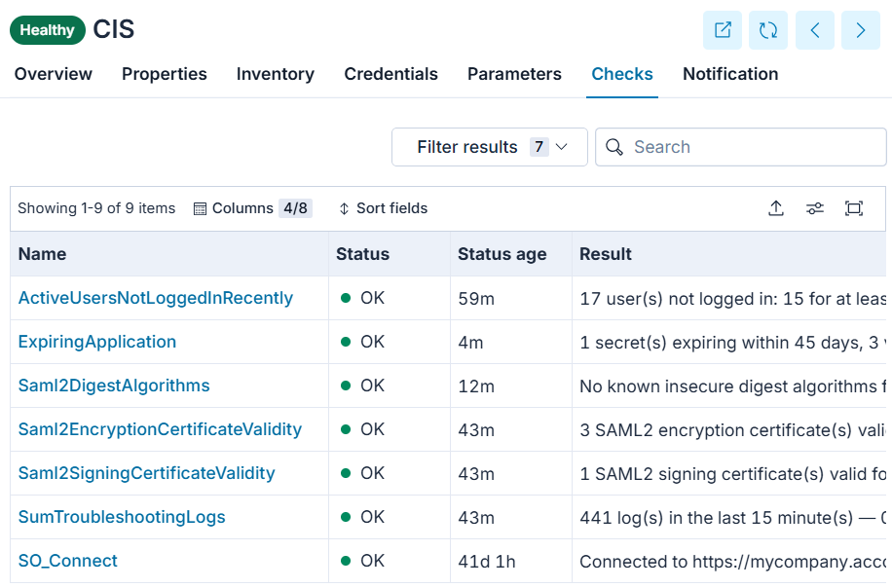892x588 pixels.
Task: Click the export upload icon
Action: tap(776, 208)
